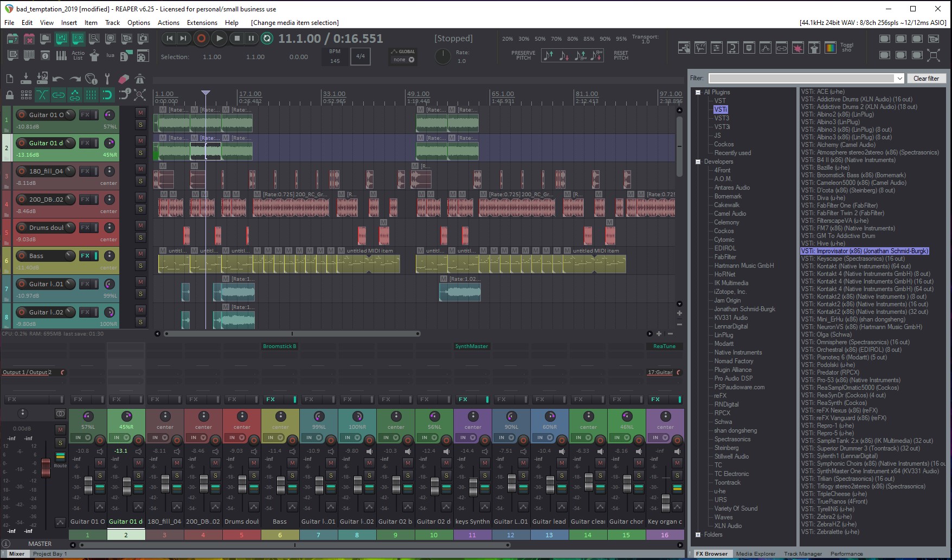The image size is (952, 560).
Task: Click the eraser tool icon
Action: [x=124, y=79]
